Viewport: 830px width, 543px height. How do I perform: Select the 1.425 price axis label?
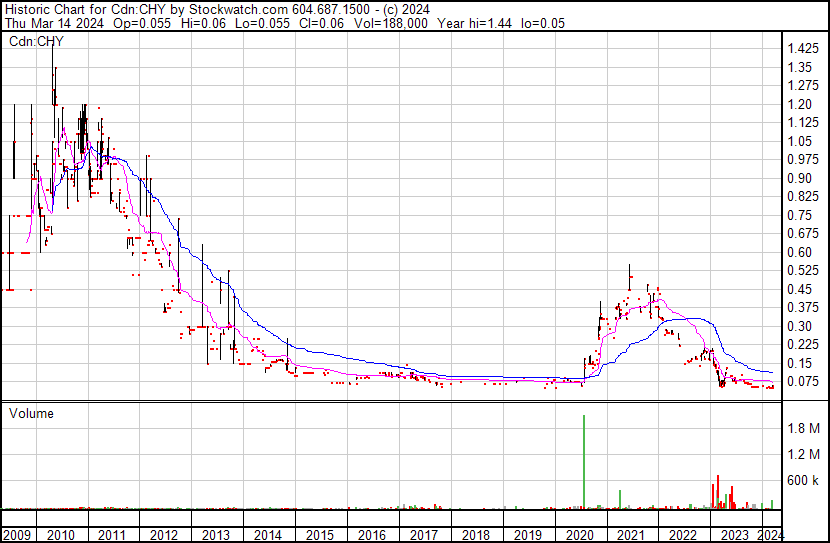804,49
